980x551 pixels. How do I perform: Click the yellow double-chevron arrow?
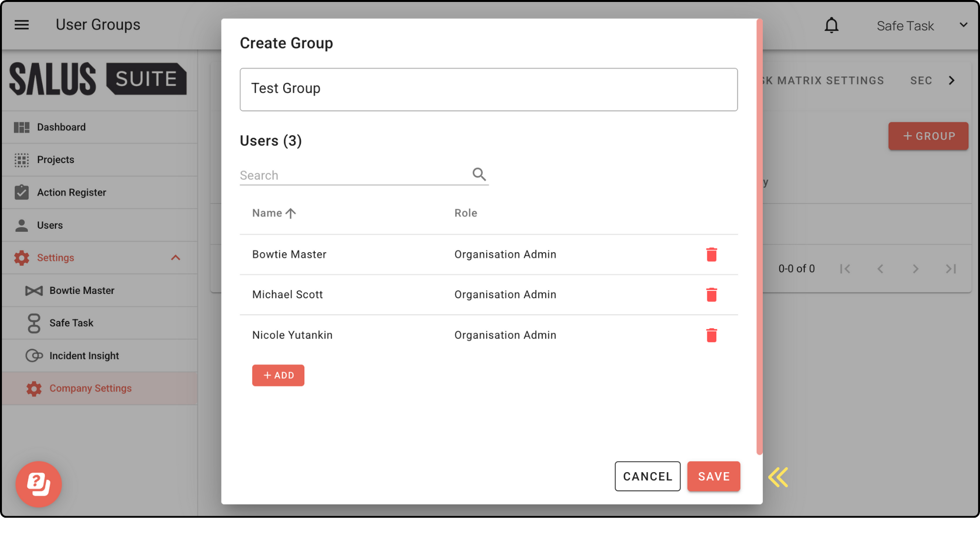point(778,477)
